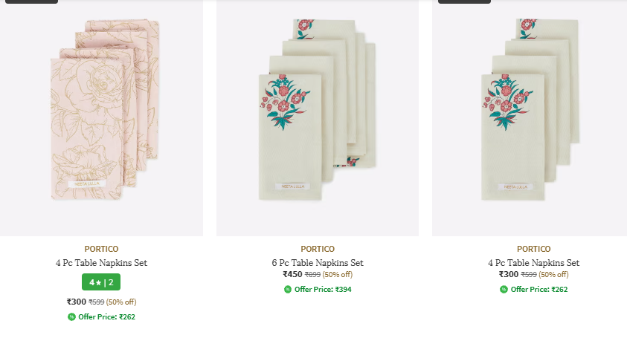
Task: Click the offer percent icon under the rated pink napkins
Action: (71, 317)
